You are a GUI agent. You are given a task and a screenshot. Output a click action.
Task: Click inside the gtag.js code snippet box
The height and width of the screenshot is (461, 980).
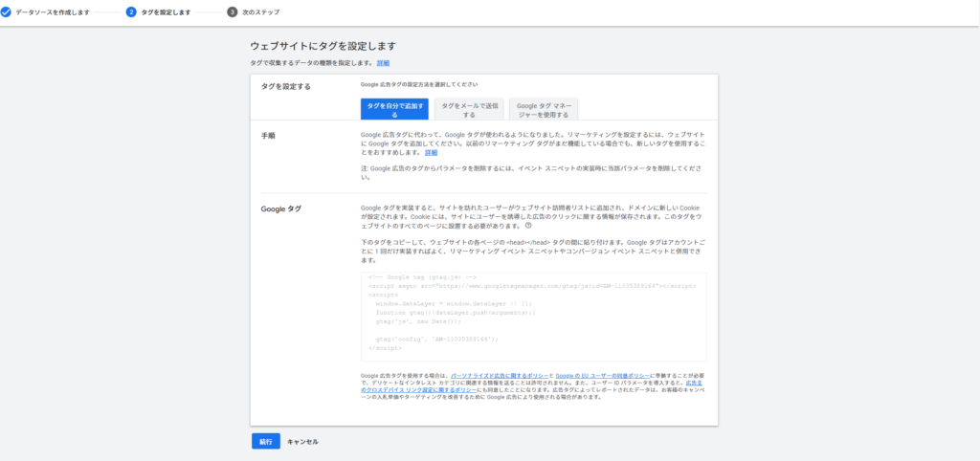534,317
